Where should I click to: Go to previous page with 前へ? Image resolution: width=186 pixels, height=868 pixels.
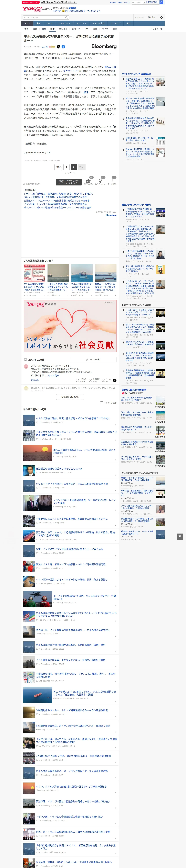(59, 167)
